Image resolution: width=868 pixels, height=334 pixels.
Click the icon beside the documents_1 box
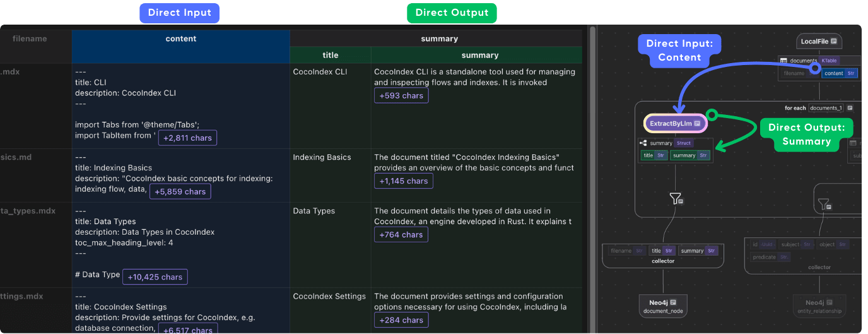click(850, 108)
